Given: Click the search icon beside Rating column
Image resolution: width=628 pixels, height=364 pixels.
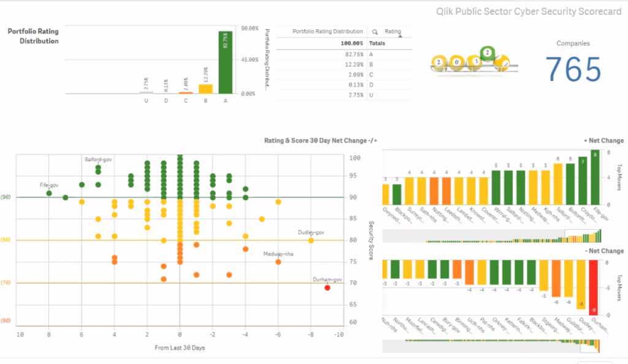Looking at the screenshot, I should coord(375,32).
